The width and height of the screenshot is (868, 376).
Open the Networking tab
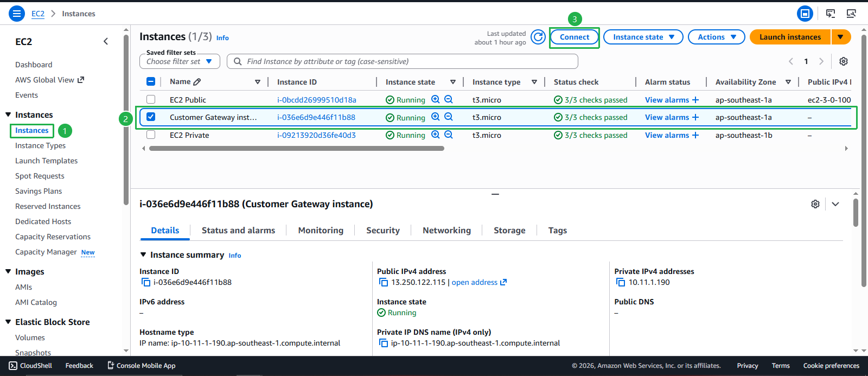[x=446, y=231]
